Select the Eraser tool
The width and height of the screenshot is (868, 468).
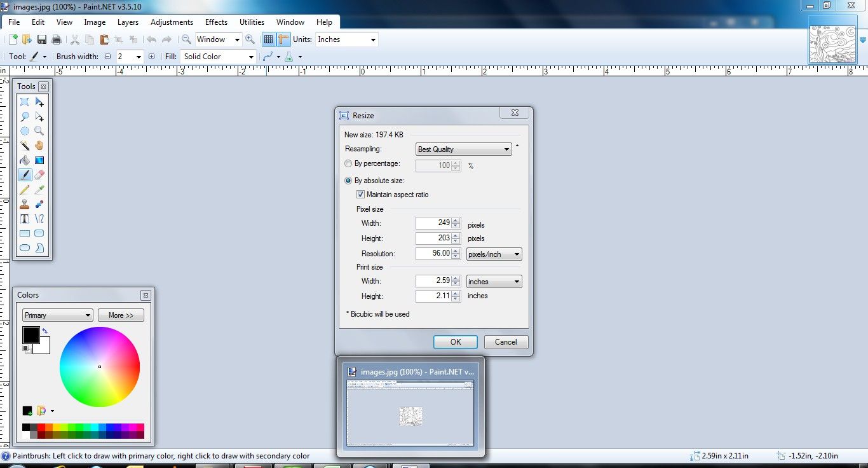[x=39, y=175]
